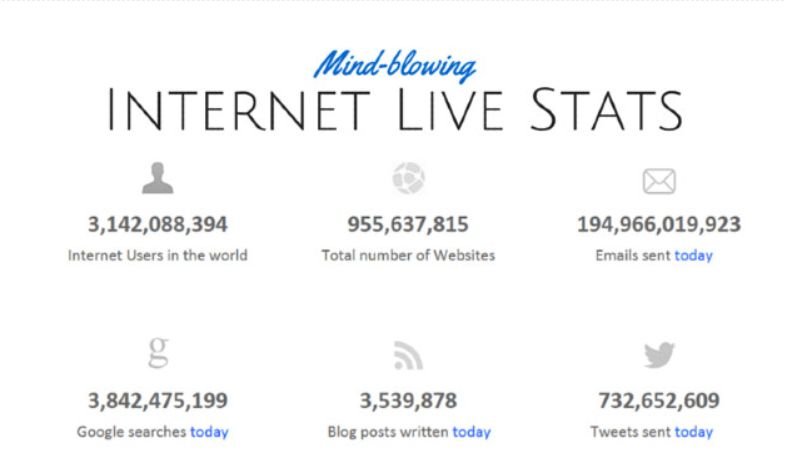Select 'Total number of Websites' label
The image size is (789, 472).
pos(408,255)
